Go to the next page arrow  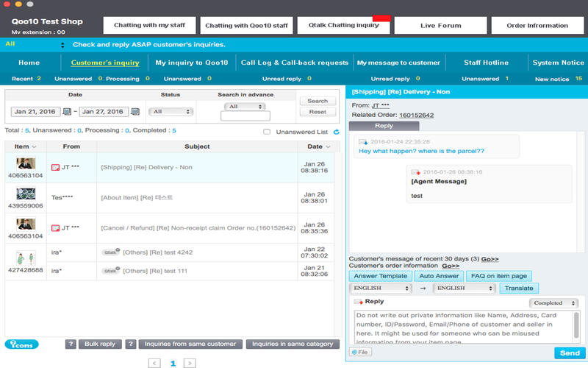tap(190, 363)
